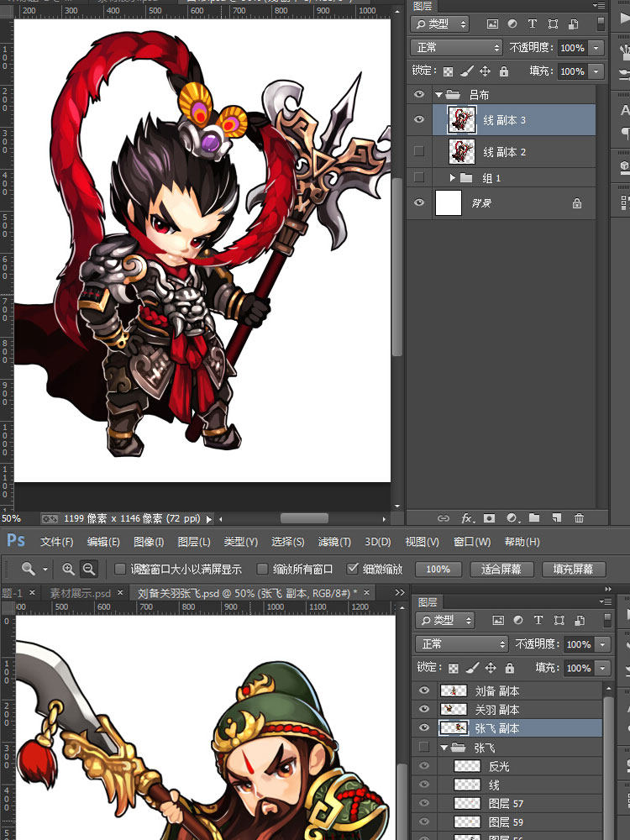The image size is (630, 840).
Task: Click smart object filter above 吕布 group
Action: click(573, 24)
